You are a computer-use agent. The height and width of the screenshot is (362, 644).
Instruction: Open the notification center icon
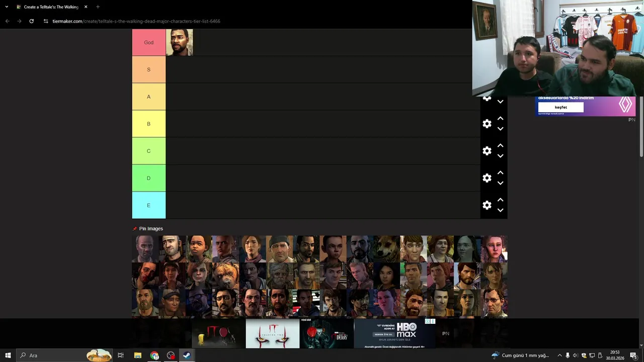(633, 355)
